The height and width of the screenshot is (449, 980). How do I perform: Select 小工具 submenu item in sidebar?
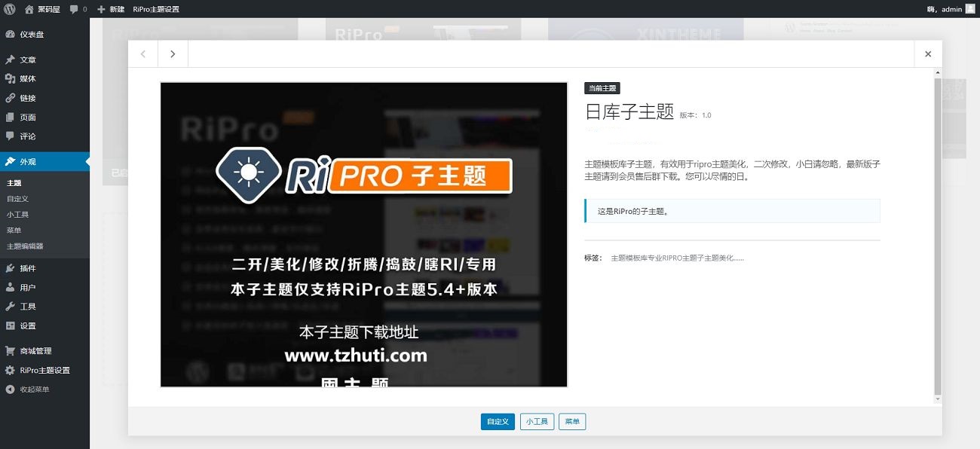click(18, 215)
